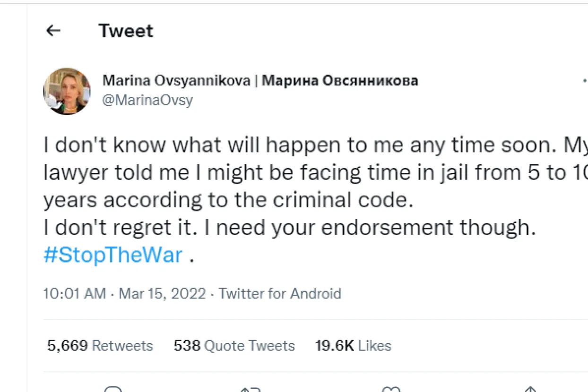588x392 pixels.
Task: Open Marina Ovsyannikova's profile picture
Action: tap(67, 91)
